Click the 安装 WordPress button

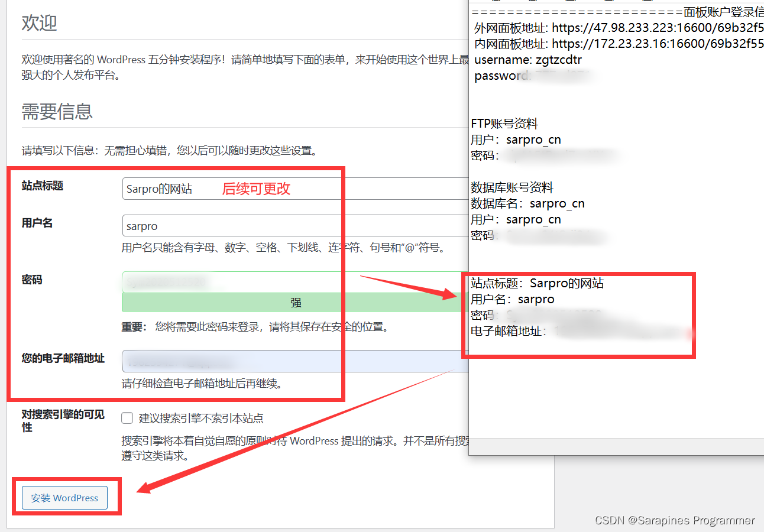coord(64,498)
